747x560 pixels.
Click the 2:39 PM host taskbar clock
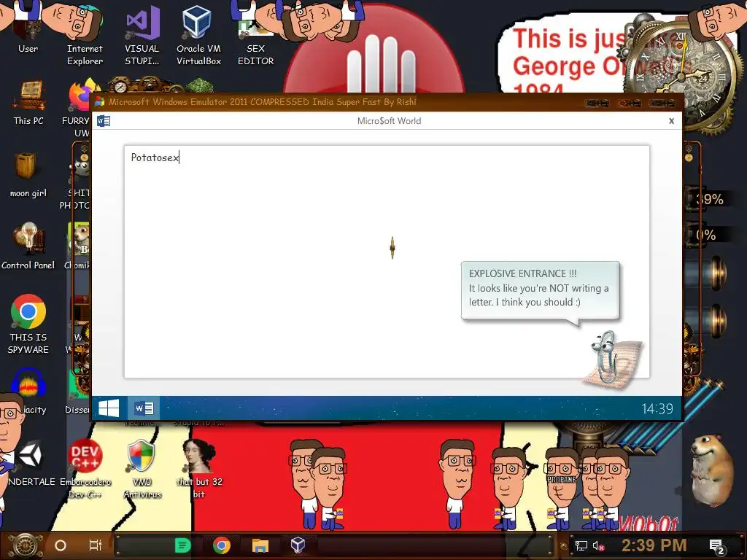(654, 545)
